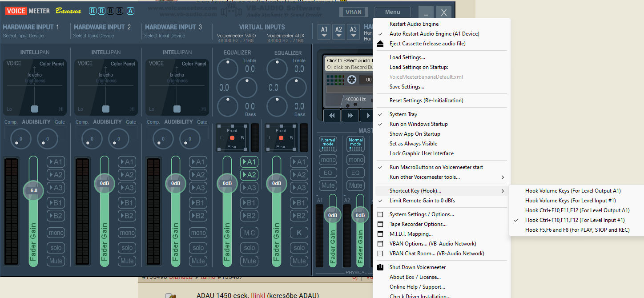Click window icon beside VBAN Chat Room
644x298 pixels.
point(380,254)
